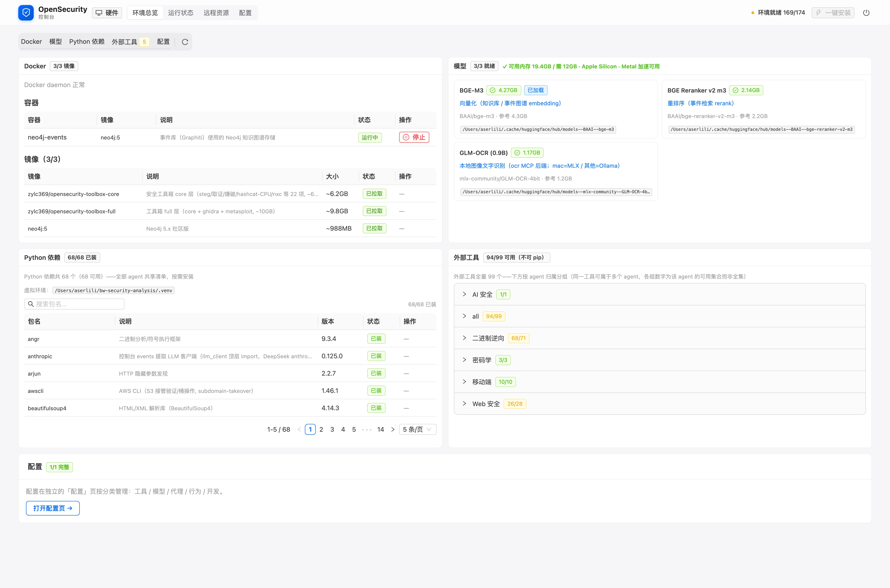This screenshot has width=890, height=588.
Task: Switch to the 远程资源 tab
Action: point(216,13)
